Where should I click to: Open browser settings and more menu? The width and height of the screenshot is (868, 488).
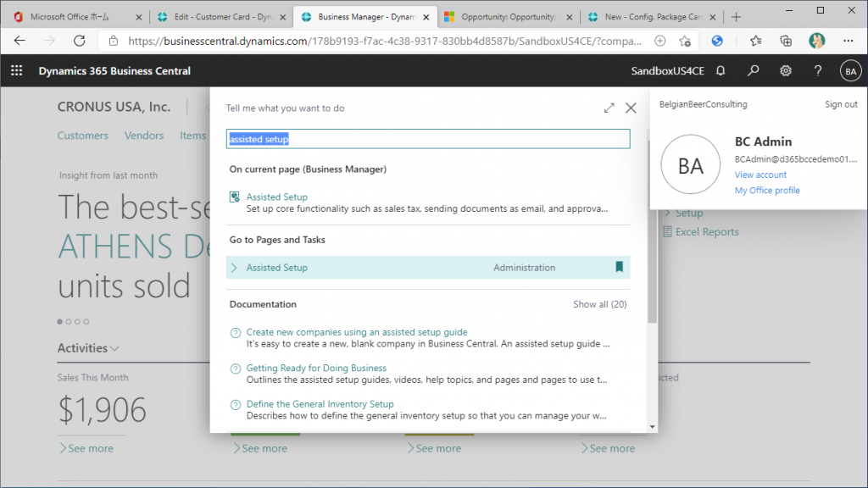(848, 41)
